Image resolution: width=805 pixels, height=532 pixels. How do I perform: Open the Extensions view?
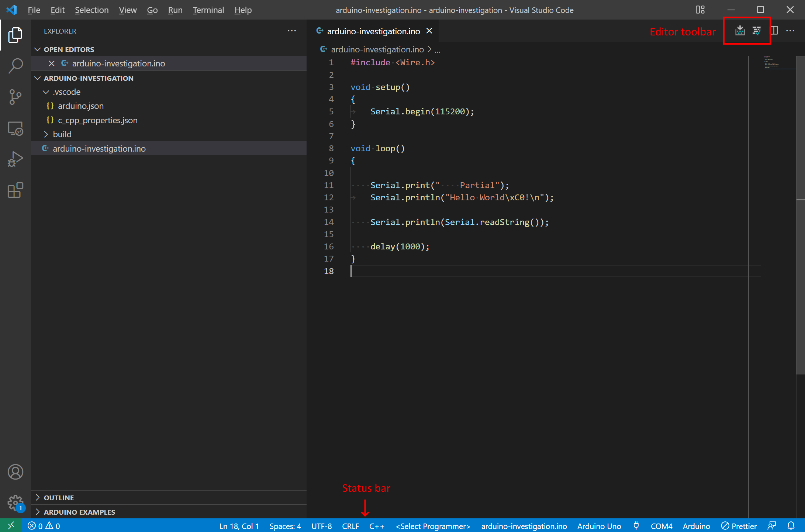[15, 190]
